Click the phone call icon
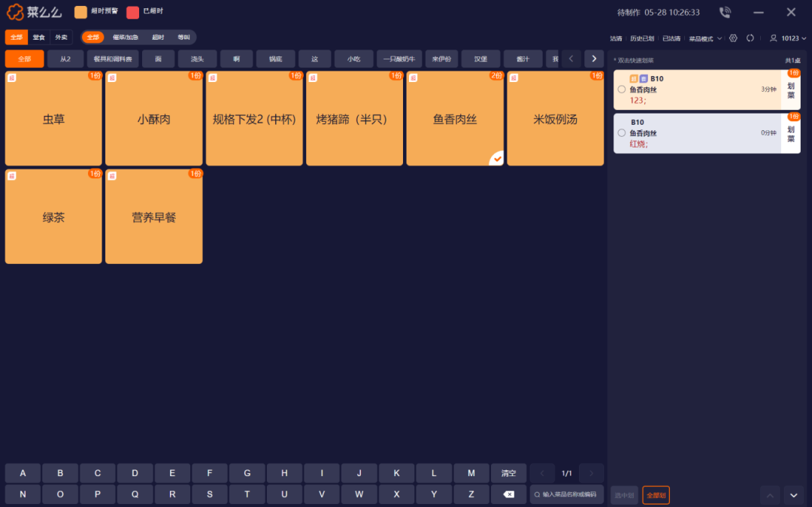Viewport: 812px width, 507px height. tap(725, 12)
